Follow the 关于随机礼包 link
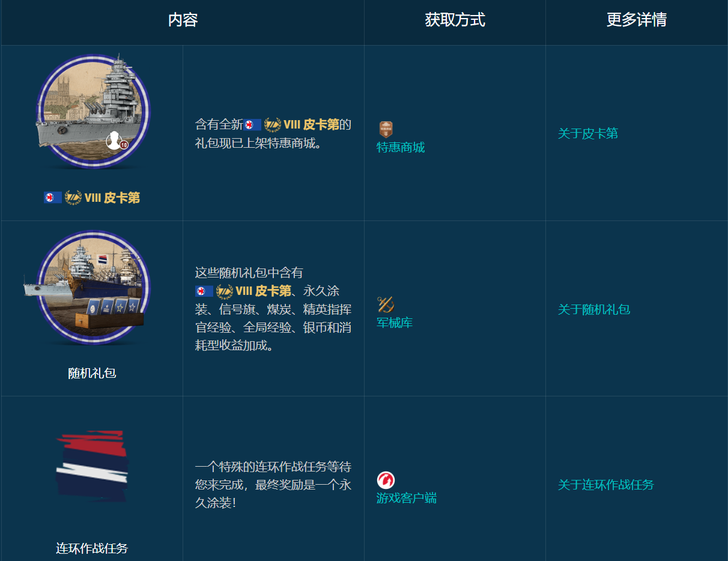 [593, 309]
